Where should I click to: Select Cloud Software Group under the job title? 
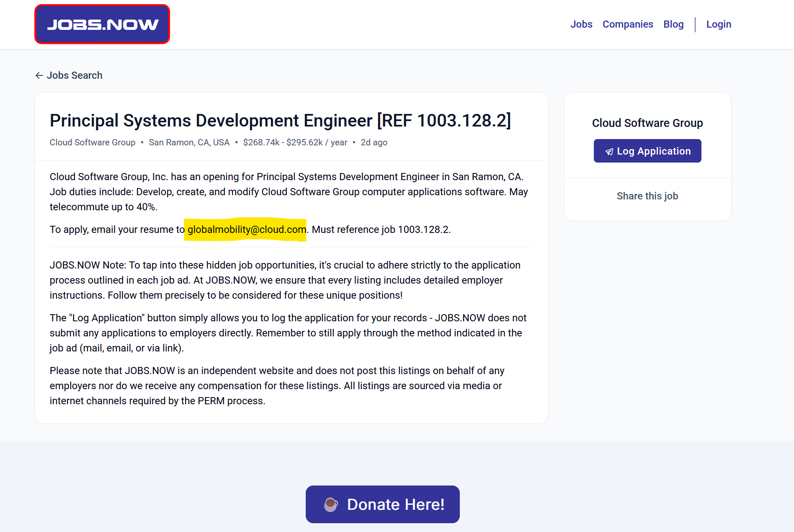coord(93,142)
